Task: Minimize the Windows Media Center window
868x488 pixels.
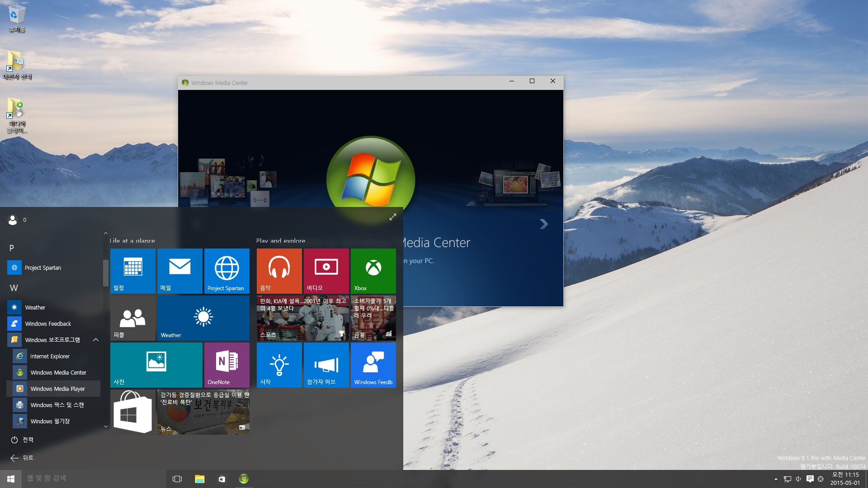Action: click(x=512, y=81)
